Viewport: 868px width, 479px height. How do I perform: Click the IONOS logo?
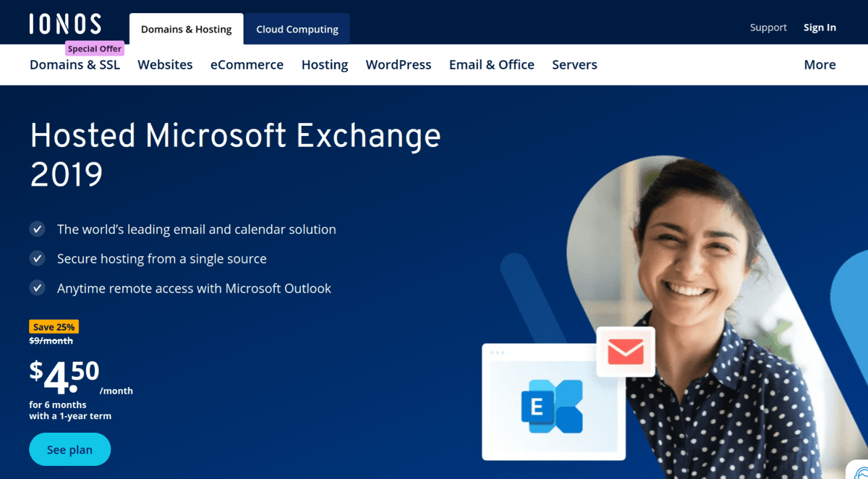[65, 24]
